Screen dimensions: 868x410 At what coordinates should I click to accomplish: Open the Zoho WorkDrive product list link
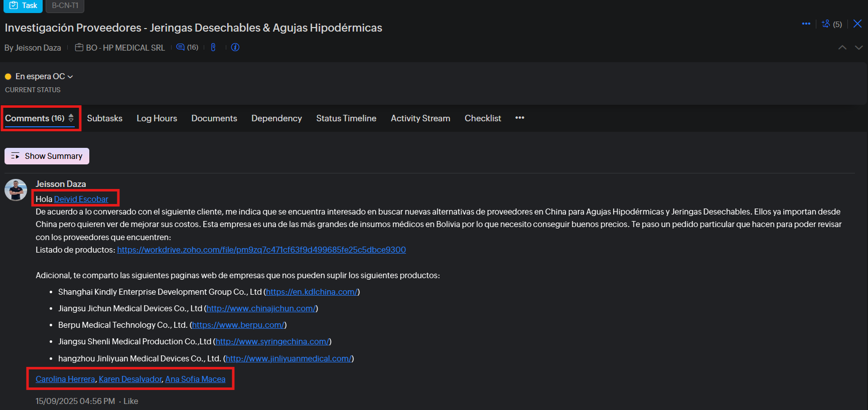pyautogui.click(x=261, y=250)
